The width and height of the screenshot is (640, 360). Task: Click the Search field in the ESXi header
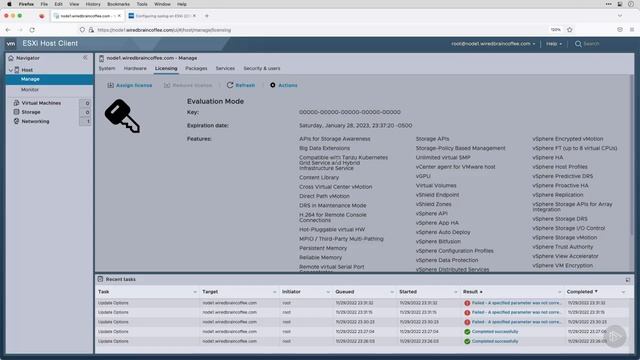591,44
